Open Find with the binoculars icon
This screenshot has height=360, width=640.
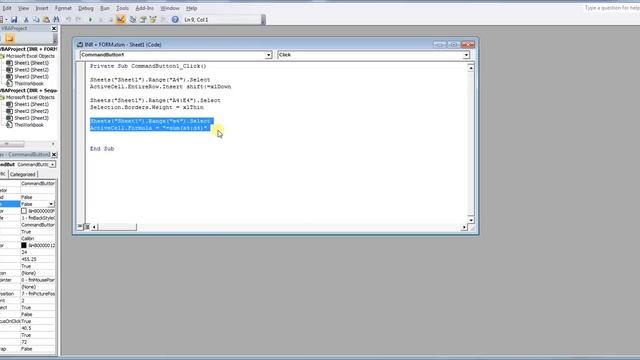(x=56, y=19)
